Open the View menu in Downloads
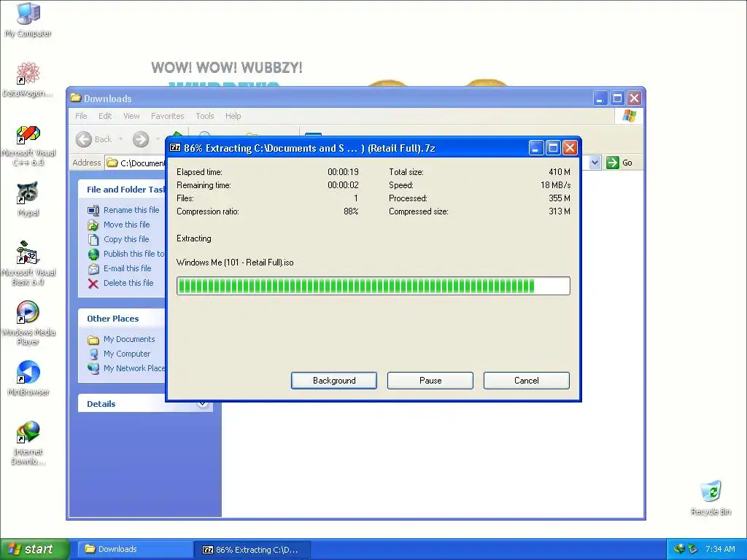This screenshot has width=747, height=560. [x=131, y=116]
